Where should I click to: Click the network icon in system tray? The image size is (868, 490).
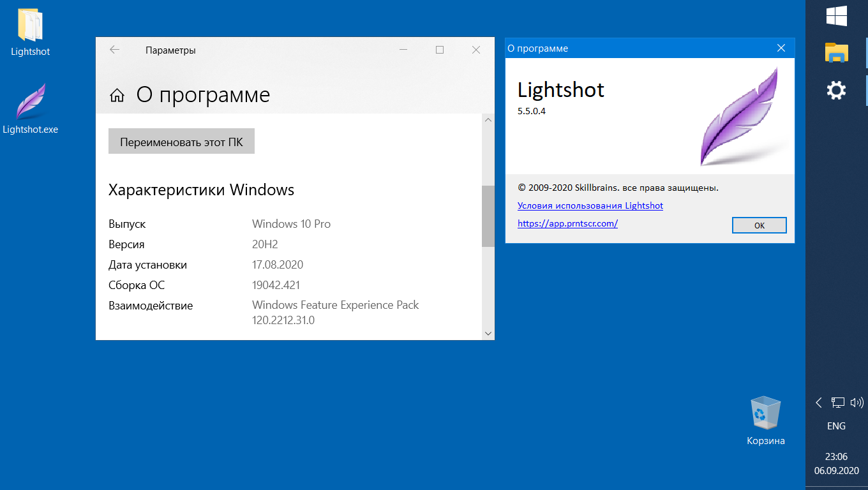coord(837,403)
